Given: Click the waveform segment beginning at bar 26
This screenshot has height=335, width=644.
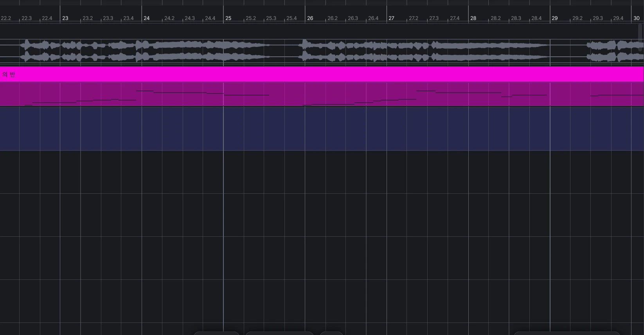Looking at the screenshot, I should 425,51.
